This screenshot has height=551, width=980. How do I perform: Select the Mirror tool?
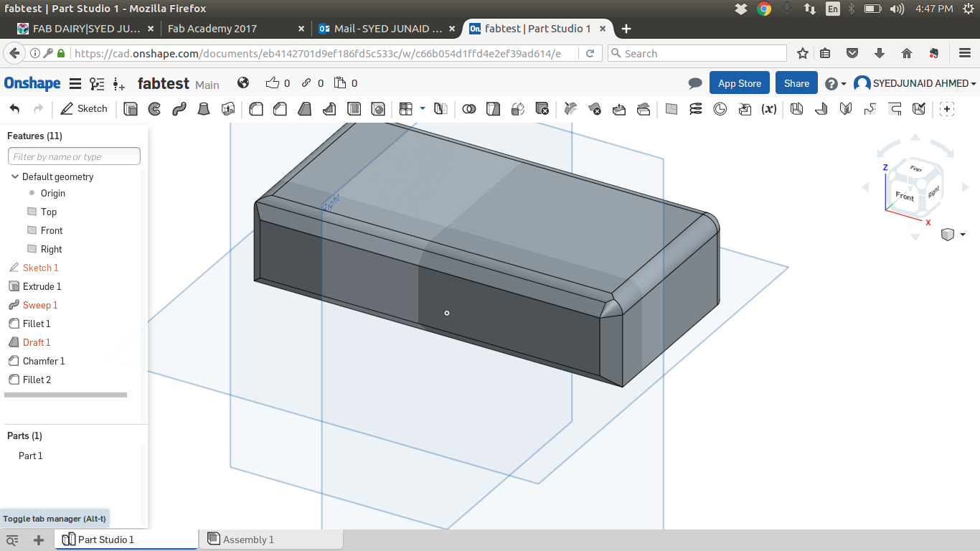441,109
